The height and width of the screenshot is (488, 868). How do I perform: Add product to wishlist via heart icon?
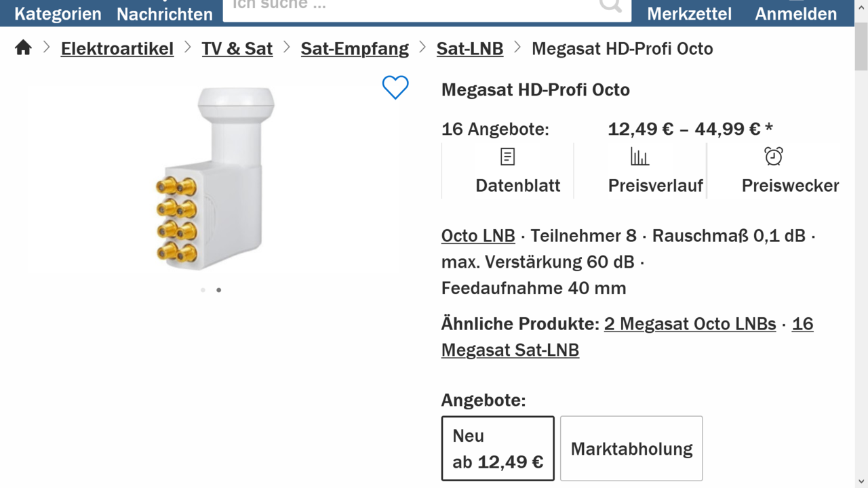pos(395,88)
